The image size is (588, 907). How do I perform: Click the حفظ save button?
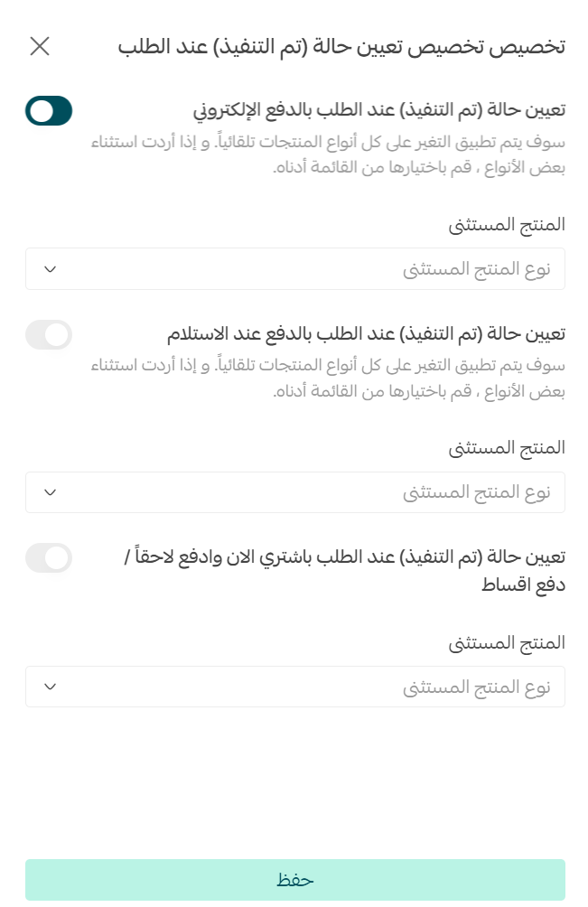point(294,880)
